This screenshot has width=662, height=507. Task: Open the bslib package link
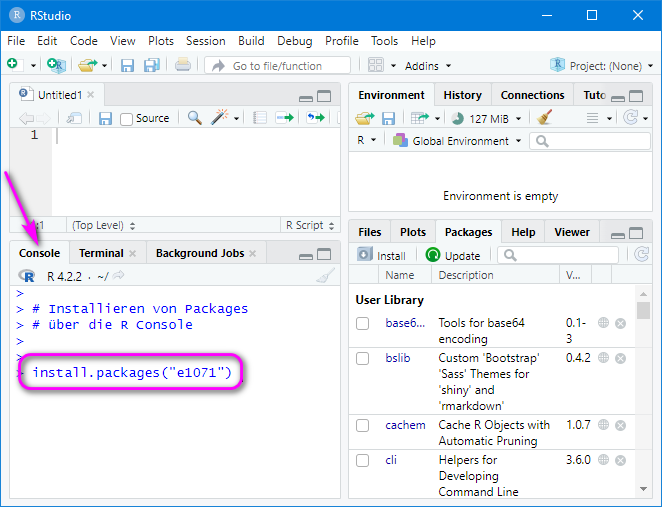click(x=398, y=358)
